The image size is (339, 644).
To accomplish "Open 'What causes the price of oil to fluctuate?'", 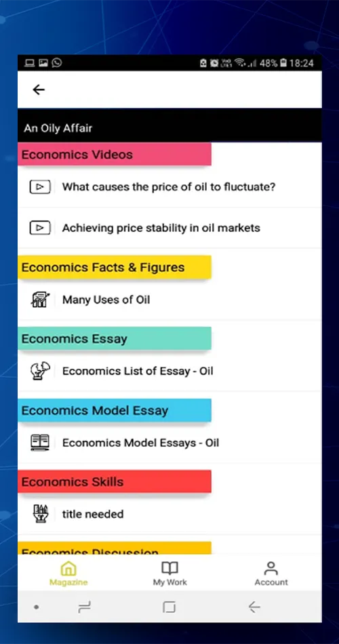I will tap(169, 187).
